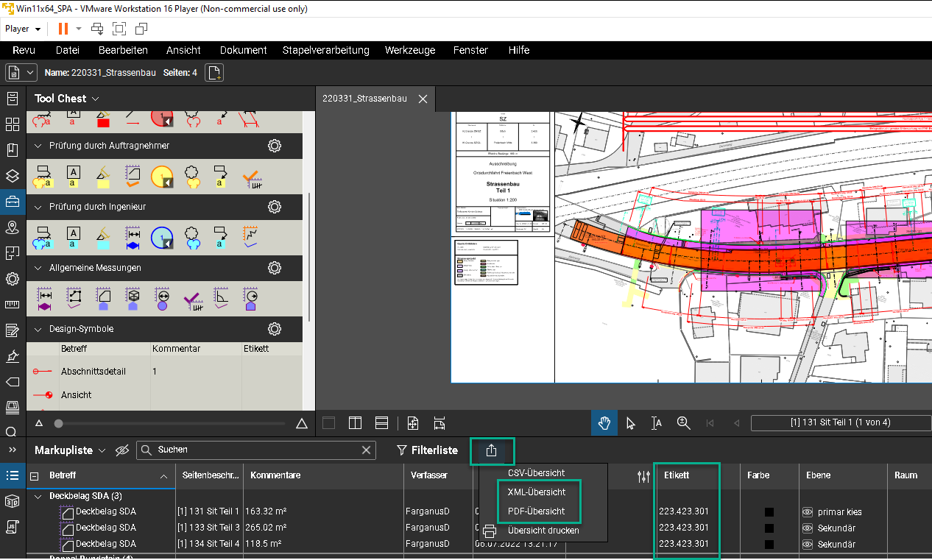Select blue length measurement tool in Ingenieur row
The image size is (932, 560).
coord(133,237)
